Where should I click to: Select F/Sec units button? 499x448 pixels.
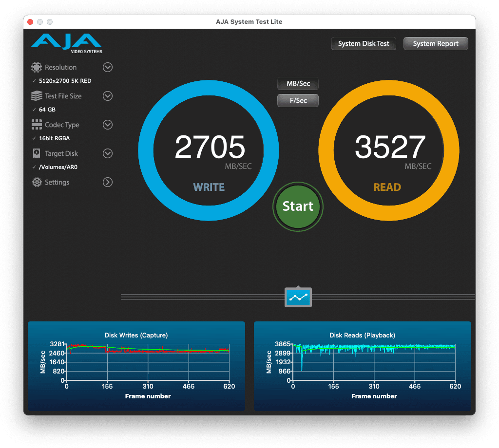click(298, 100)
